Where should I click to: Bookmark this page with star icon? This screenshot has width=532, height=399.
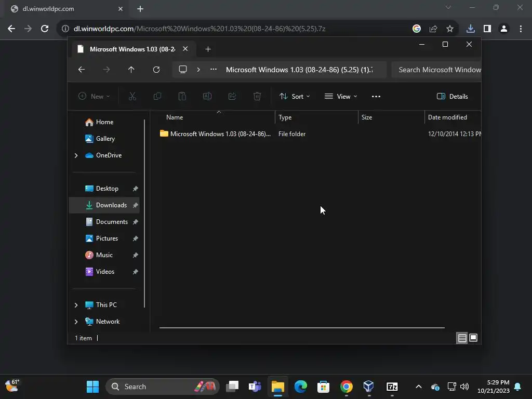[450, 29]
